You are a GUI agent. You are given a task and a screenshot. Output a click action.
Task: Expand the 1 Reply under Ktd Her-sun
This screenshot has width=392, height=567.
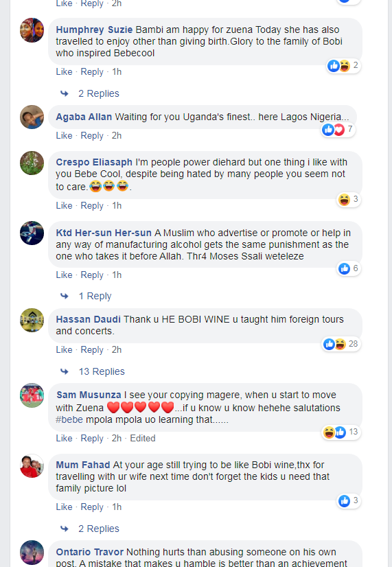point(95,296)
